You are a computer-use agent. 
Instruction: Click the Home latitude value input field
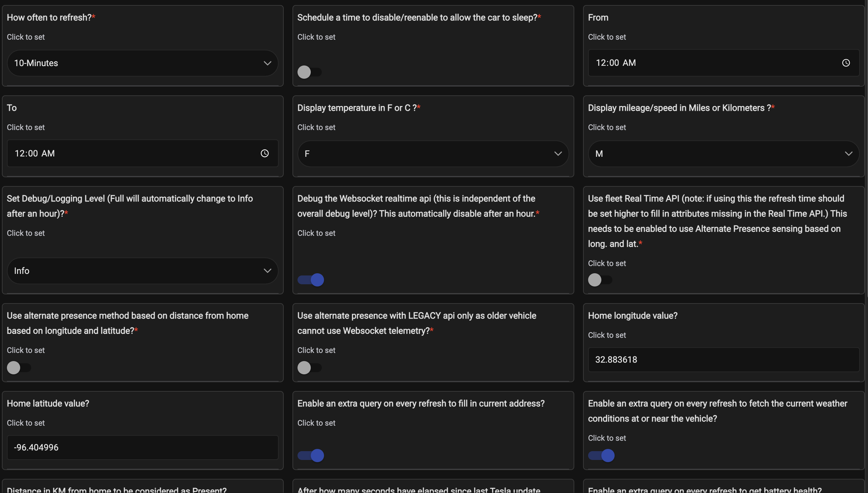(x=142, y=448)
